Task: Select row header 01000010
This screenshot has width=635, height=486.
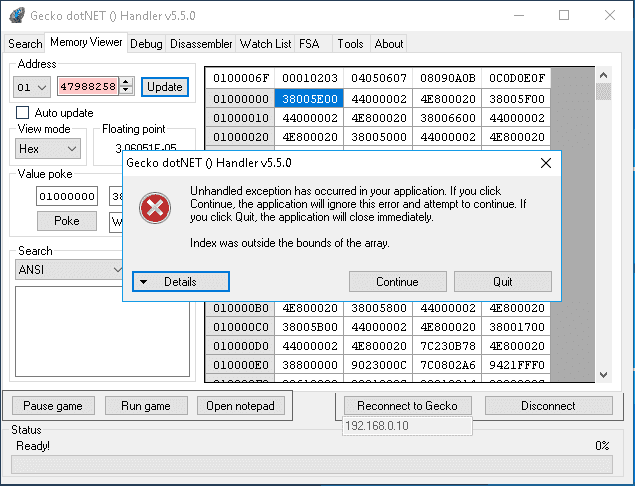Action: coord(241,117)
